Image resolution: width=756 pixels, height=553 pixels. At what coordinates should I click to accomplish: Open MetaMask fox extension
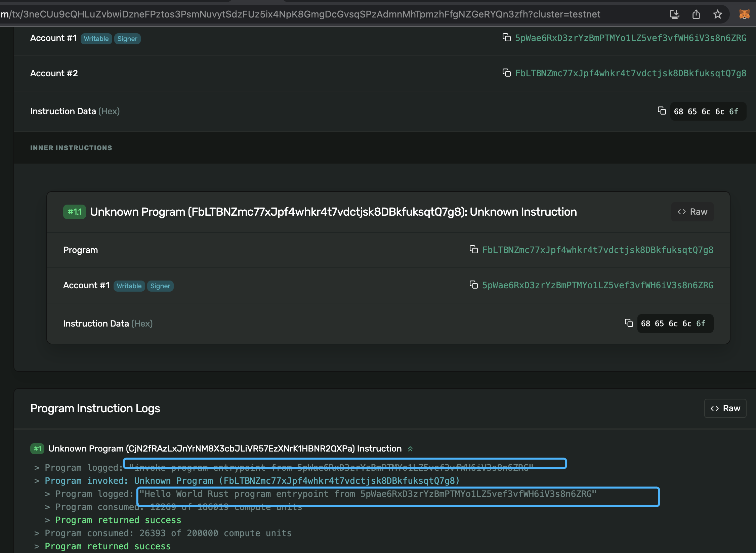744,14
